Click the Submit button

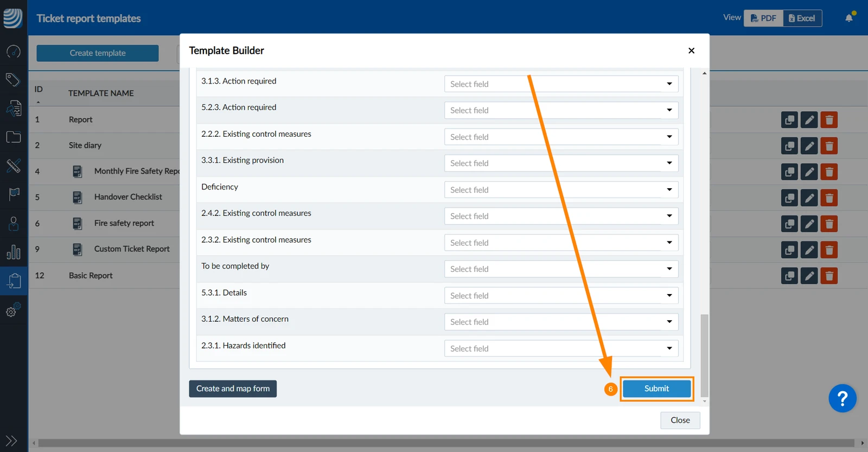coord(656,389)
